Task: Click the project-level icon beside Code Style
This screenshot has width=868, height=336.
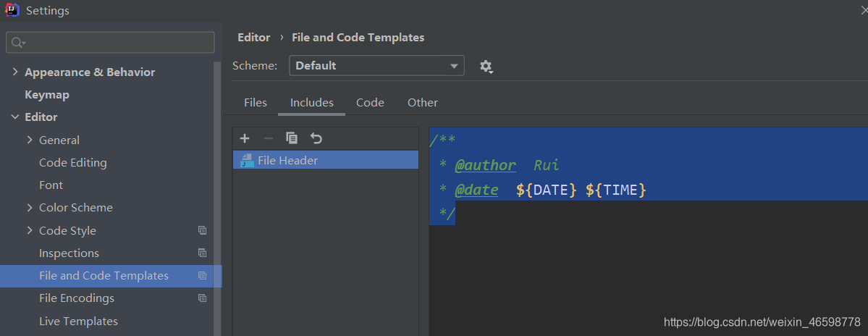Action: tap(203, 230)
